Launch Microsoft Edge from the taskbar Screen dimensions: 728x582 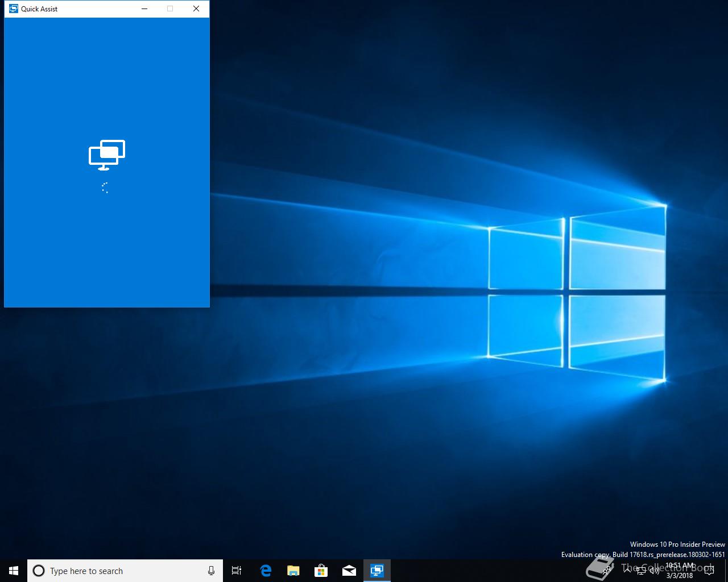tap(266, 571)
